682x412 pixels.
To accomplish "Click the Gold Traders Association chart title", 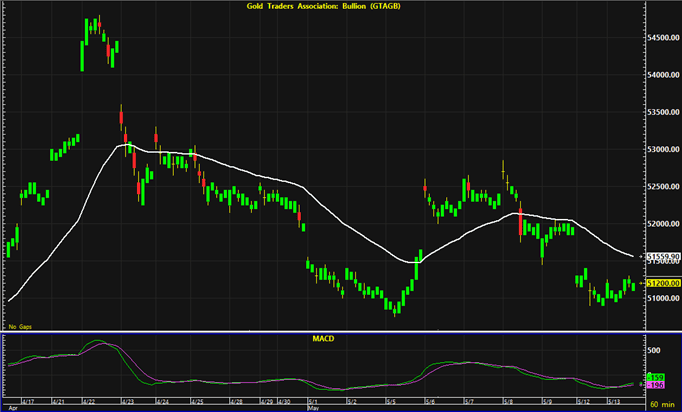I will (317, 7).
